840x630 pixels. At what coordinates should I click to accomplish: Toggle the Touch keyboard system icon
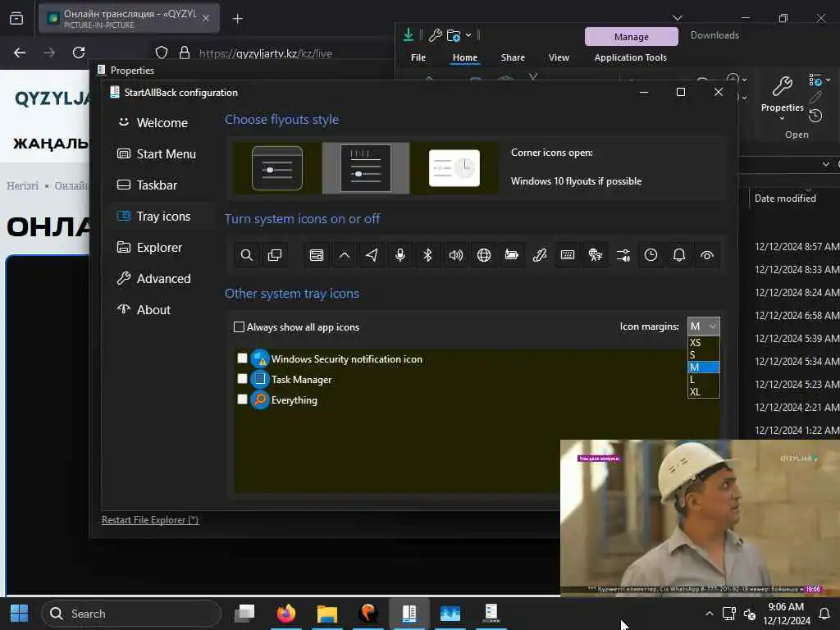click(x=568, y=255)
